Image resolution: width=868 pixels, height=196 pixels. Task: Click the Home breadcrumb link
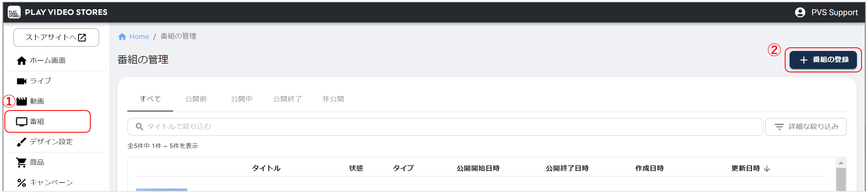click(x=138, y=37)
